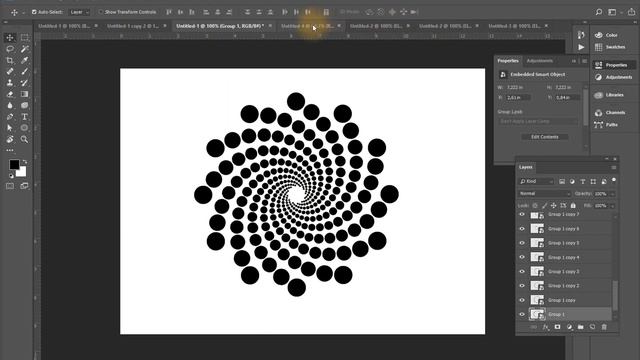This screenshot has width=640, height=360.
Task: Open the Share icon in options bar
Action: (631, 12)
